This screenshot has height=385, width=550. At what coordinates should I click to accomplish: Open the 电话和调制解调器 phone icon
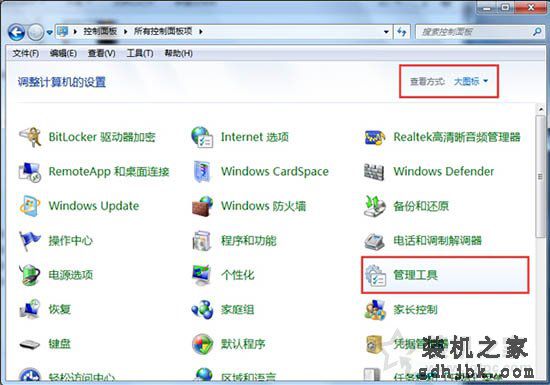point(374,241)
